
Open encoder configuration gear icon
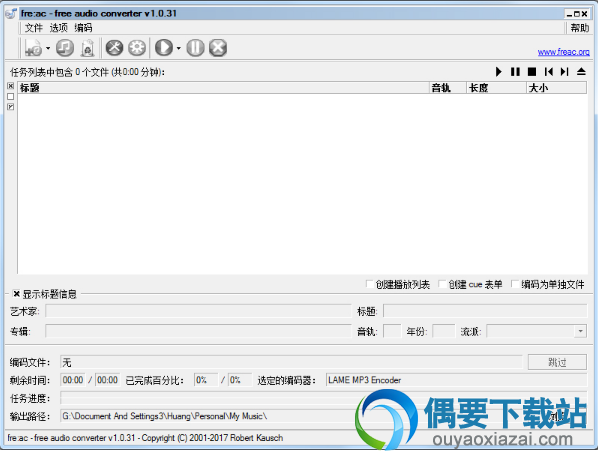tap(137, 48)
